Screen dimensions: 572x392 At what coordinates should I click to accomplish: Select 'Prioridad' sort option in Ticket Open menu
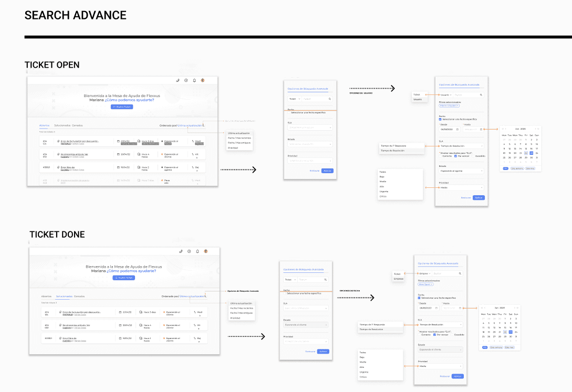(233, 147)
